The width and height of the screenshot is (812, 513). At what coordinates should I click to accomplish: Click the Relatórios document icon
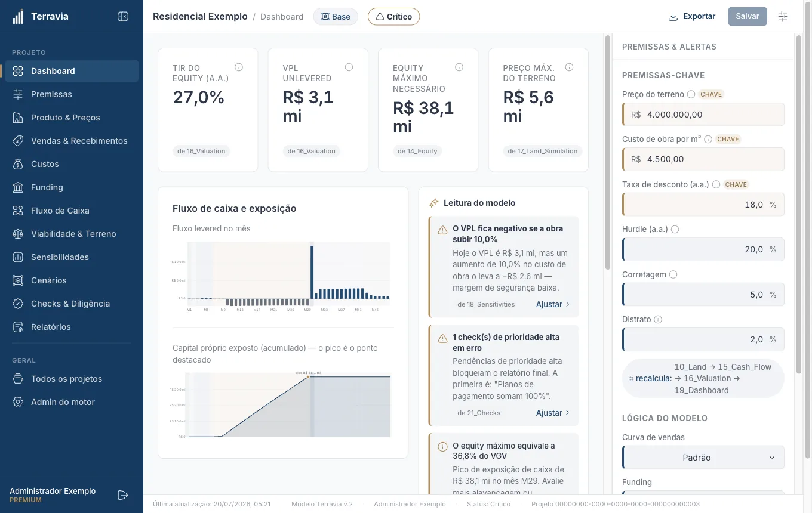[x=18, y=327]
